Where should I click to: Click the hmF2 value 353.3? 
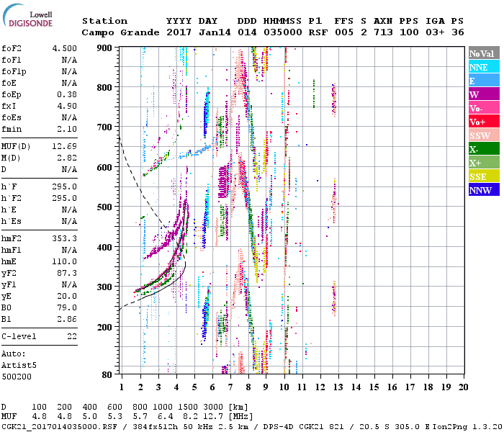click(x=64, y=238)
